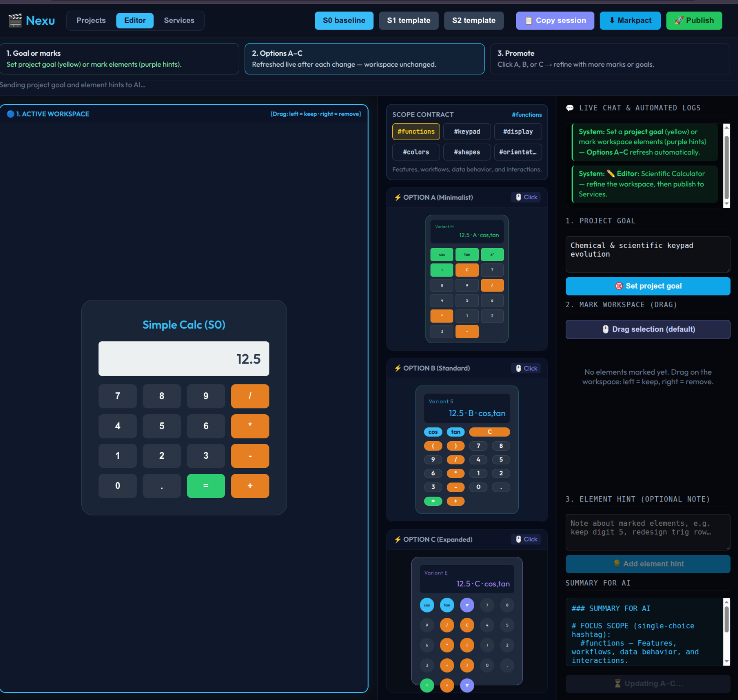Click the Copy session button

(555, 20)
